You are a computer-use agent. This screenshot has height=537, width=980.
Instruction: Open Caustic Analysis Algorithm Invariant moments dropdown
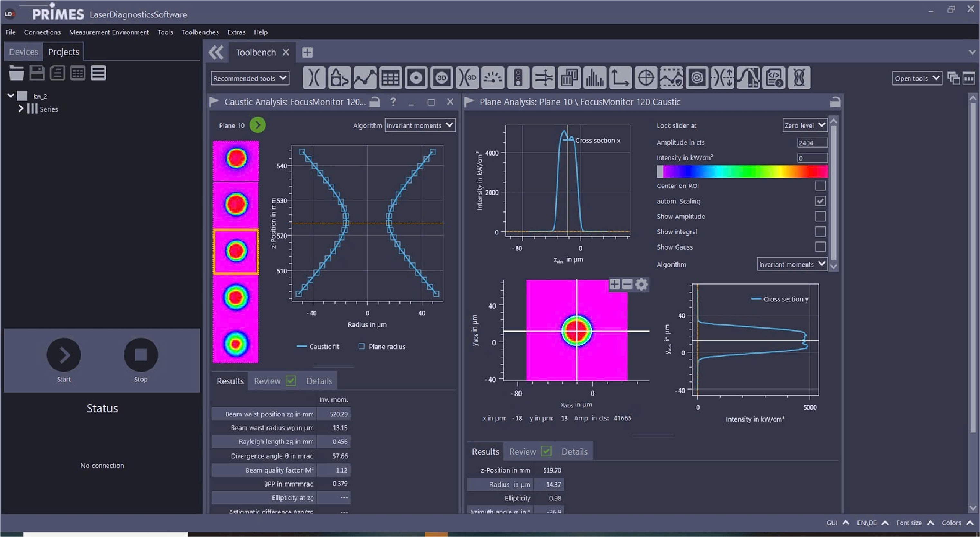pyautogui.click(x=420, y=125)
